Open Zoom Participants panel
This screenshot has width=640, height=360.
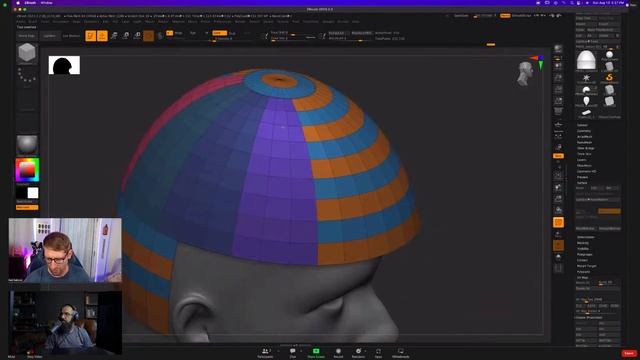click(x=265, y=353)
